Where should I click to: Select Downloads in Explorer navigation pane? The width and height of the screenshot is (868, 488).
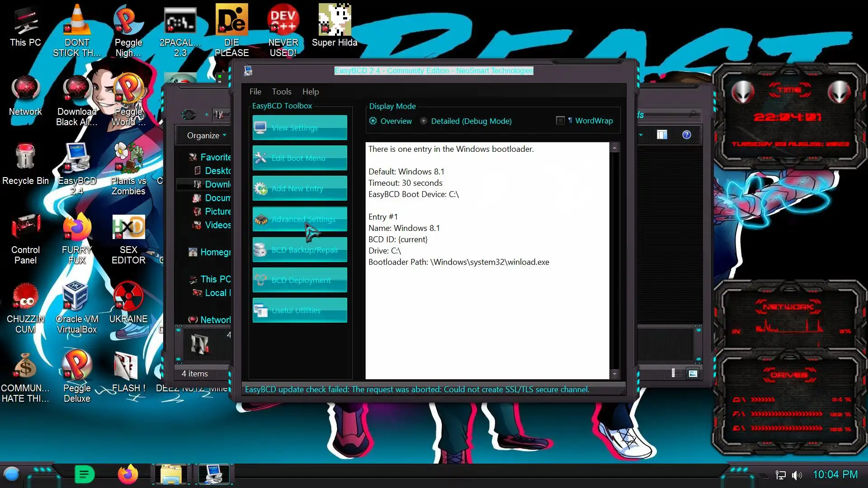point(217,184)
